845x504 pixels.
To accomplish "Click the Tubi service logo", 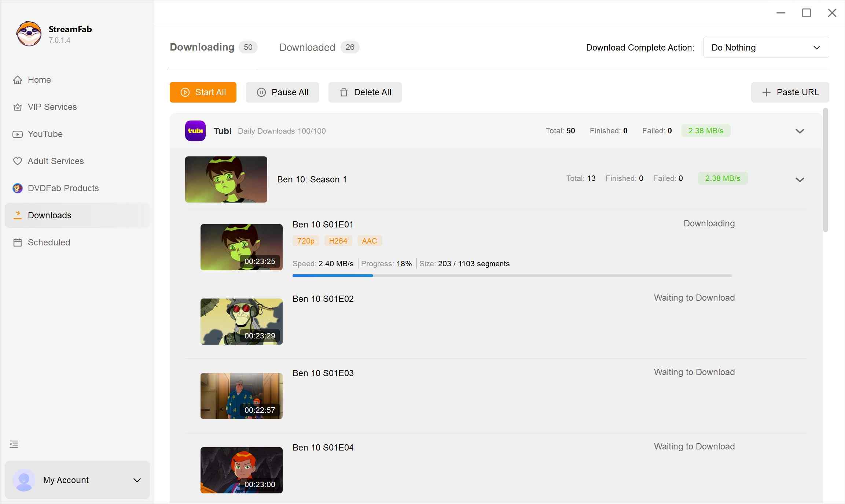I will pyautogui.click(x=195, y=130).
